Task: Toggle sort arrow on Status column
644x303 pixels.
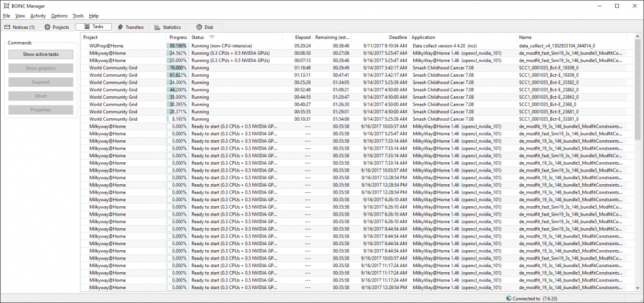Action: pyautogui.click(x=212, y=38)
